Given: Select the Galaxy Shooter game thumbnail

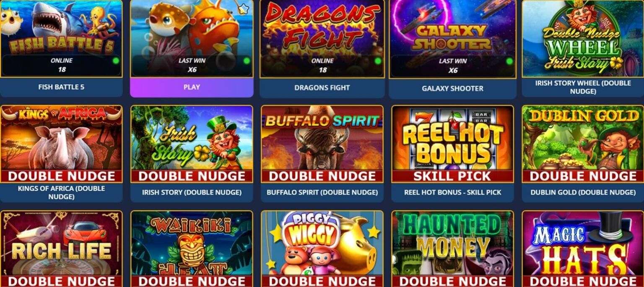Looking at the screenshot, I should tap(452, 39).
